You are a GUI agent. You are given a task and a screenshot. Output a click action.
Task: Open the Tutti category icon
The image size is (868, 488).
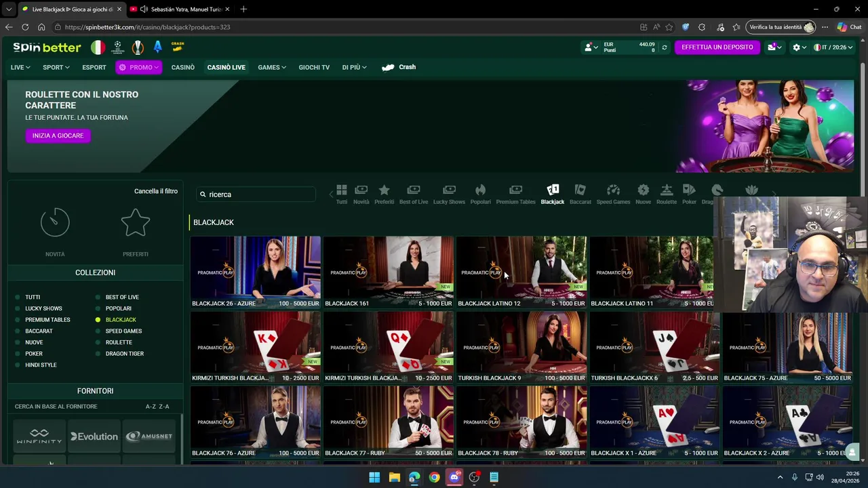(x=342, y=195)
